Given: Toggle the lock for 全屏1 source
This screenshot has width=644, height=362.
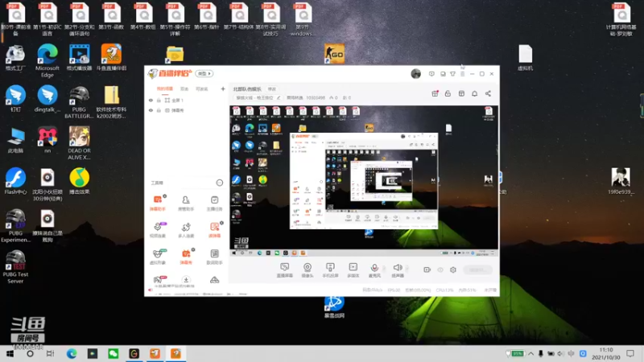Looking at the screenshot, I should click(159, 100).
